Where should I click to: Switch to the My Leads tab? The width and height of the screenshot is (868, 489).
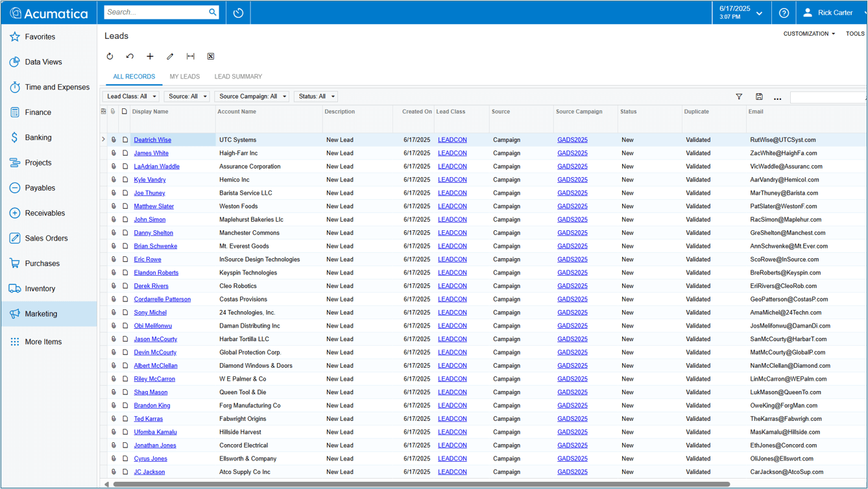tap(185, 77)
